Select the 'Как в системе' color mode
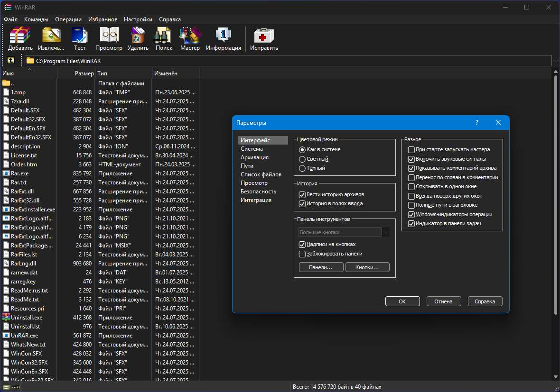560x392 pixels. (x=302, y=150)
